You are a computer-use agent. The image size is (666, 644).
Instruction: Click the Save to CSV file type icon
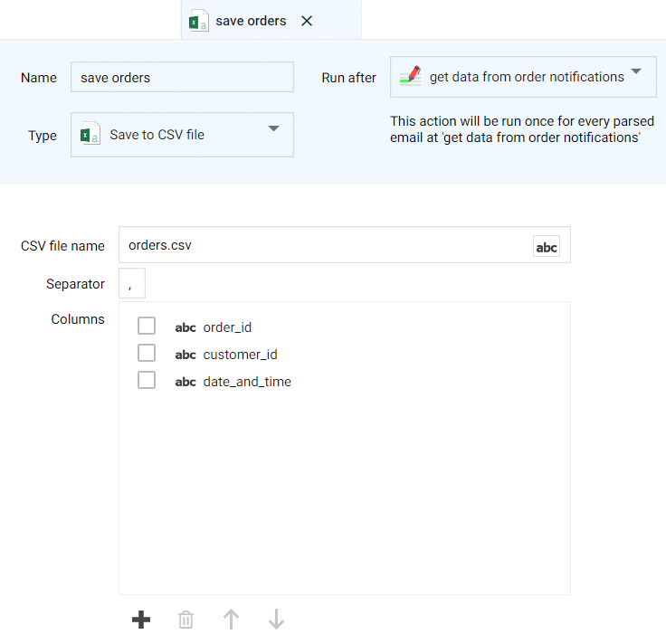click(x=90, y=134)
